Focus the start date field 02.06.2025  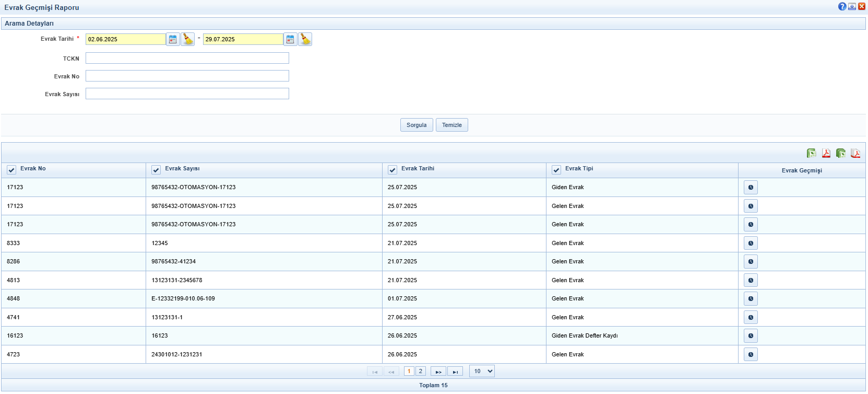[126, 39]
